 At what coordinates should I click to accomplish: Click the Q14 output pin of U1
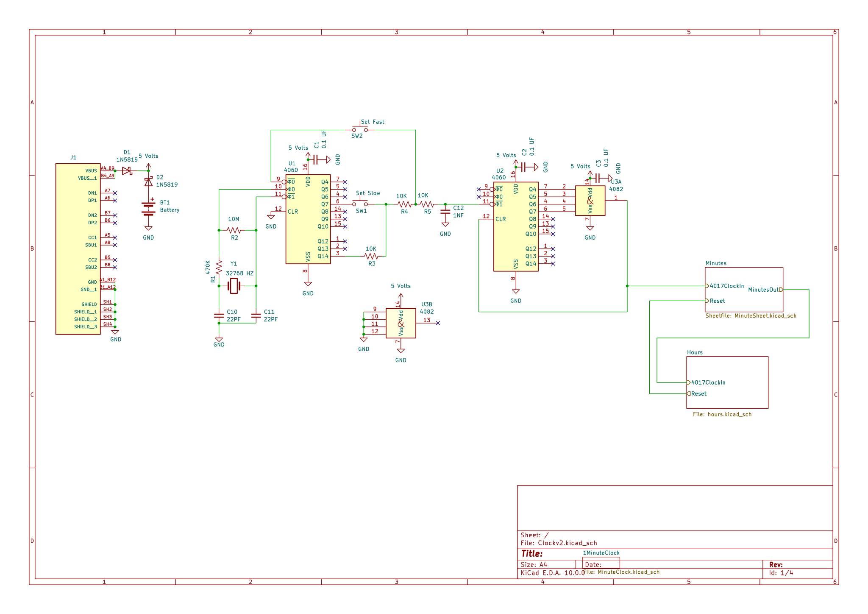coord(337,256)
